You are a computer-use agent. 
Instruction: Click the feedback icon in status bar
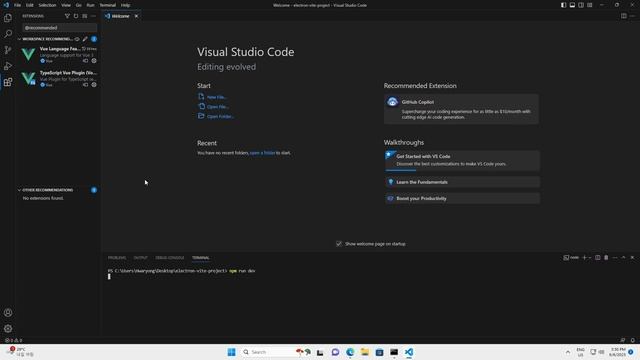pos(622,340)
